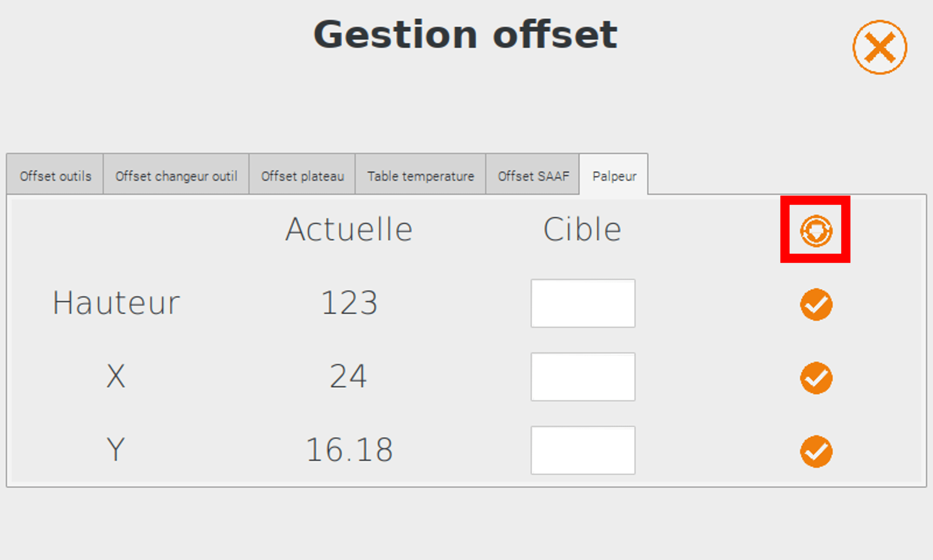The height and width of the screenshot is (560, 933).
Task: Validate the Hauteur target with checkmark
Action: point(816,304)
